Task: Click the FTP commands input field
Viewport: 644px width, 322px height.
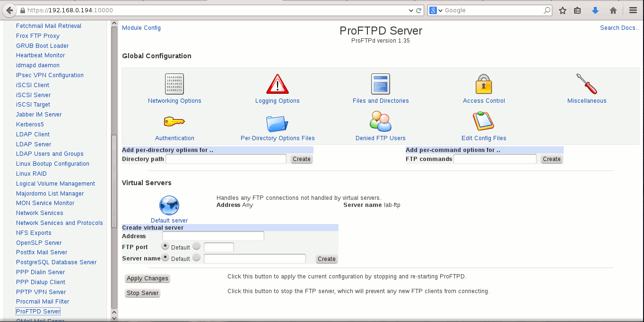Action: (x=495, y=159)
